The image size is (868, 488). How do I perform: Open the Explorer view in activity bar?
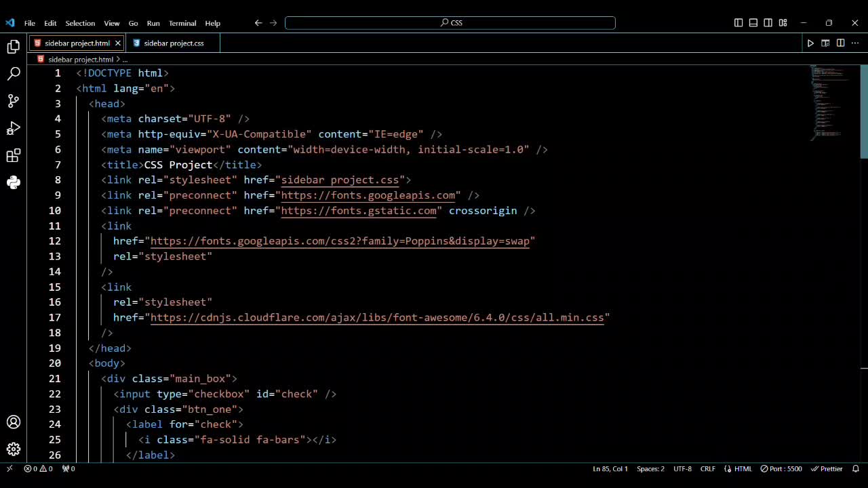click(x=14, y=47)
